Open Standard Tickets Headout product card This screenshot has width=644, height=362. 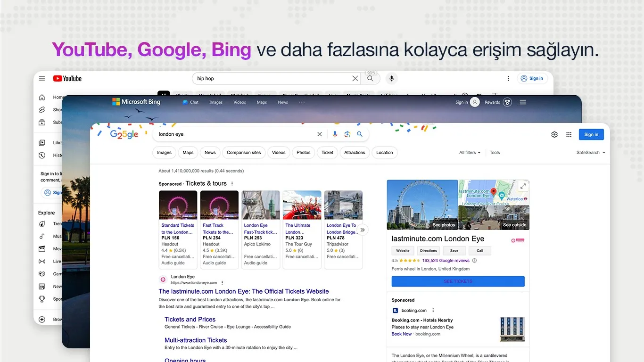(178, 230)
